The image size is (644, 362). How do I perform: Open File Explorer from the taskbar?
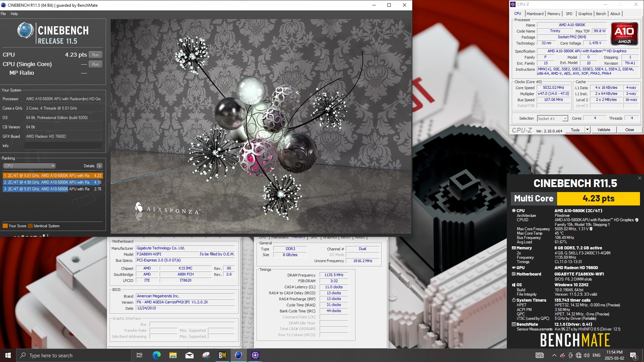173,355
